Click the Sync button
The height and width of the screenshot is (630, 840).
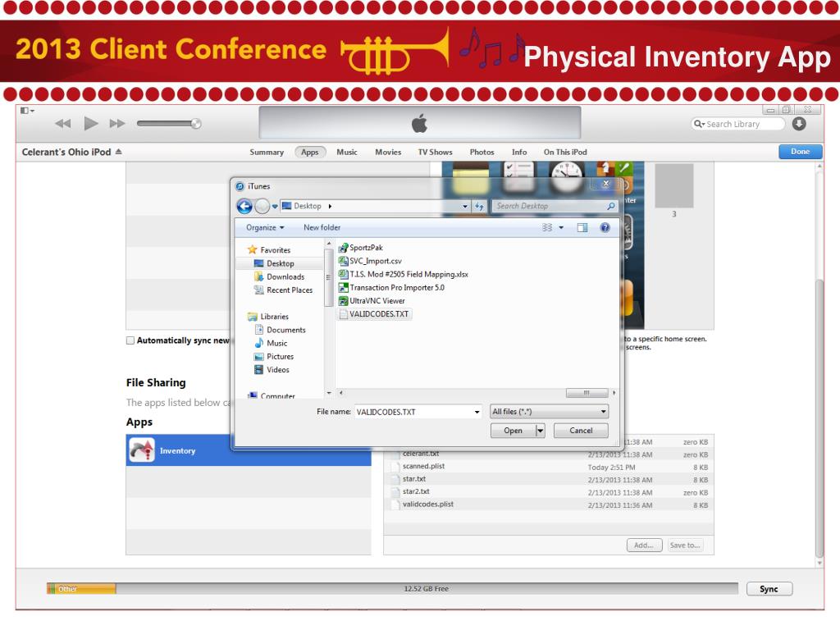click(769, 589)
